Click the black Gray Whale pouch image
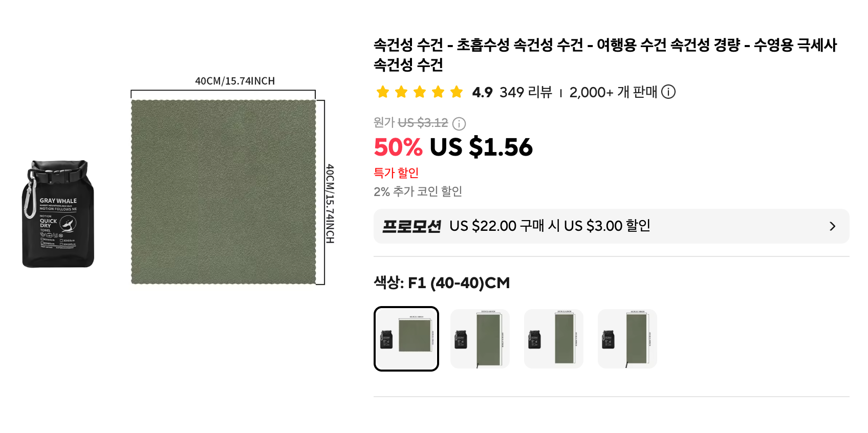Viewport: 868px width, 433px height. (x=58, y=214)
